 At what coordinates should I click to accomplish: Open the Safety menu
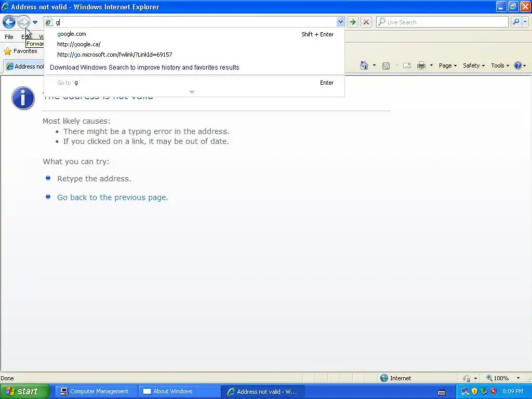[x=474, y=65]
